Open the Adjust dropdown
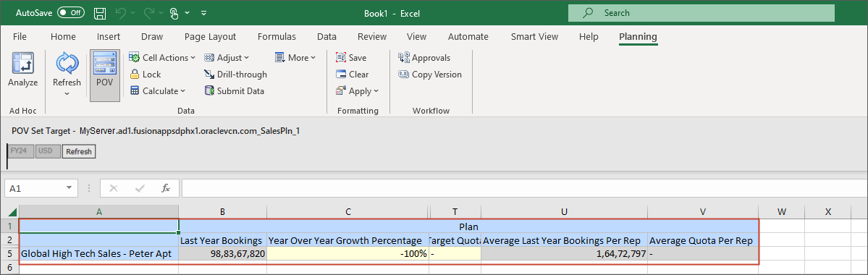 (227, 58)
